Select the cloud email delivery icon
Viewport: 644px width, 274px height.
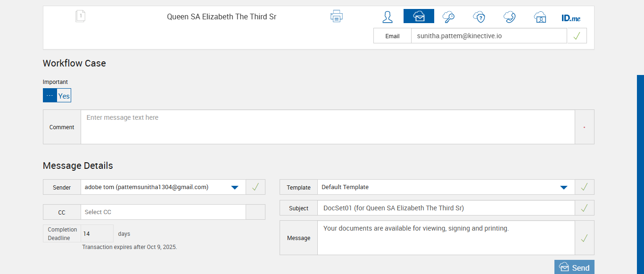pyautogui.click(x=419, y=17)
